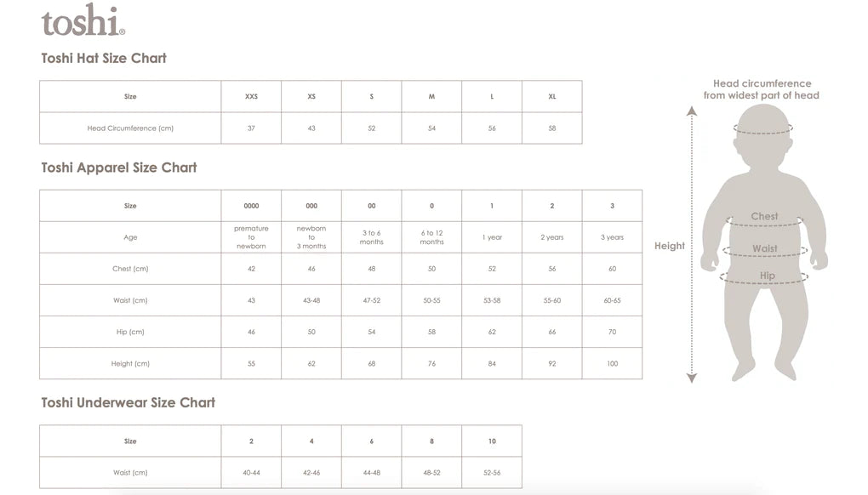The height and width of the screenshot is (495, 868).
Task: Click the underwear size 10 column header
Action: click(x=492, y=441)
